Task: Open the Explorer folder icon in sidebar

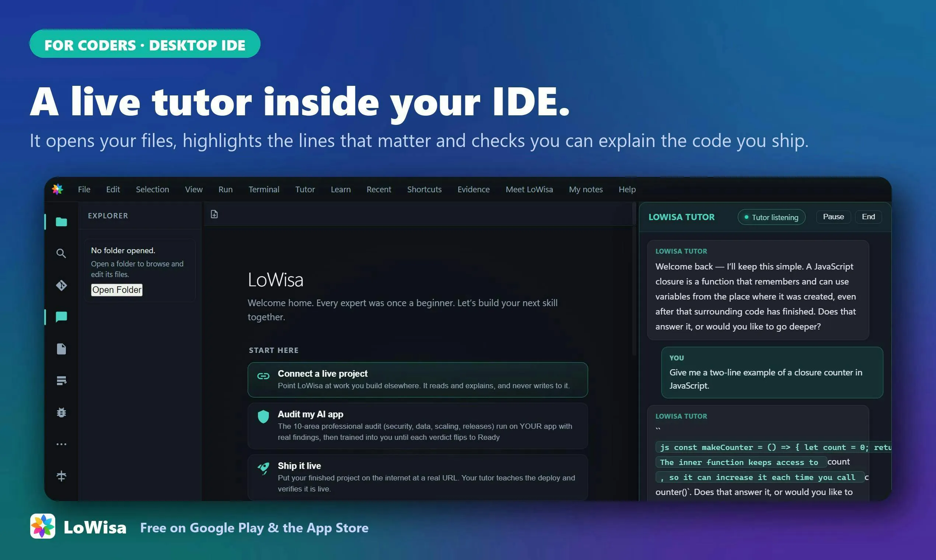Action: coord(61,222)
